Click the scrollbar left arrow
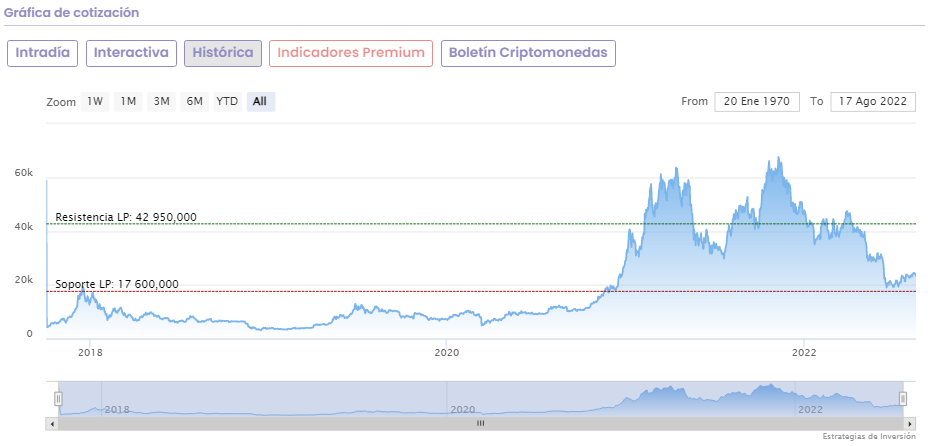 [51, 423]
